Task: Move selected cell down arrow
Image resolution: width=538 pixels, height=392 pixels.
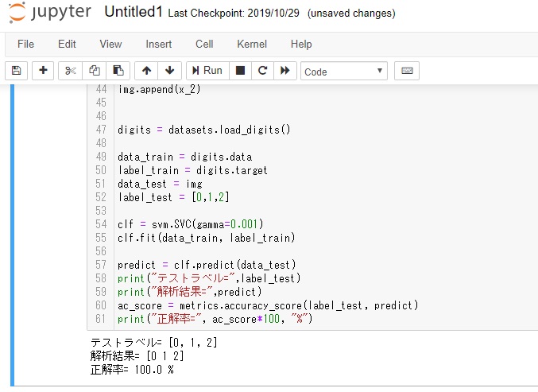Action: [169, 71]
